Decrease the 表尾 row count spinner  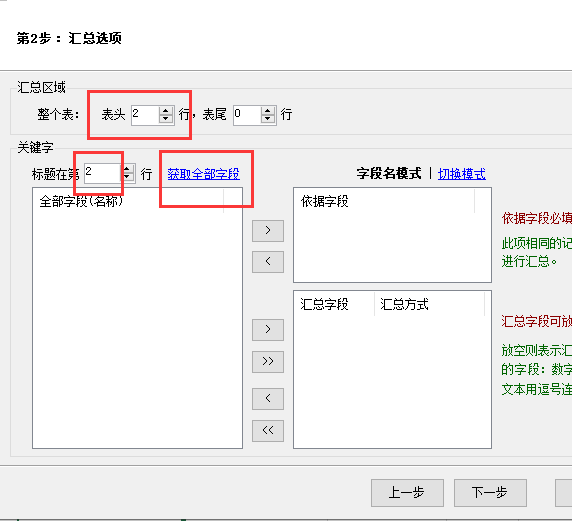[x=268, y=119]
